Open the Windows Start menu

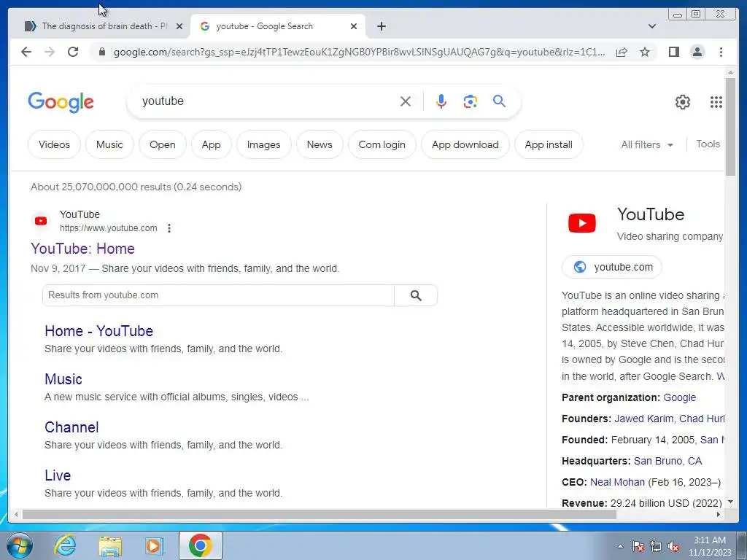pyautogui.click(x=19, y=545)
